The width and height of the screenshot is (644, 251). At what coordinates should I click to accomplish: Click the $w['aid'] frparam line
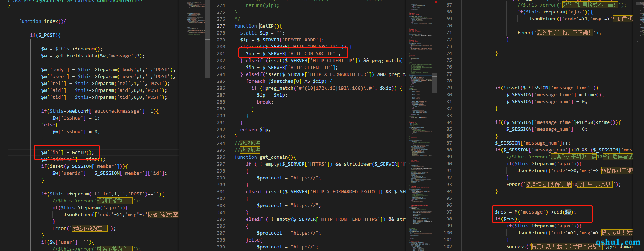[104, 90]
